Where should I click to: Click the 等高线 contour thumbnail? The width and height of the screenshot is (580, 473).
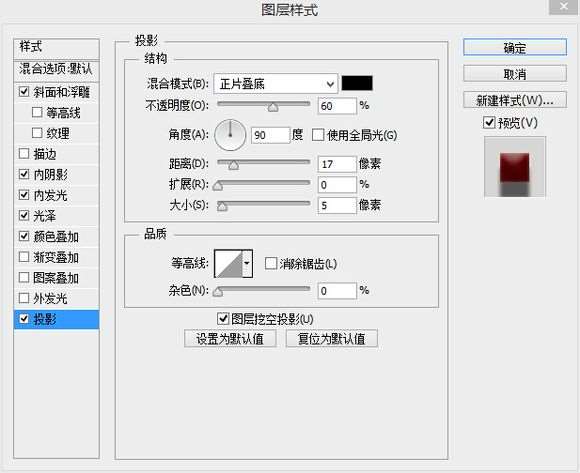tap(229, 263)
